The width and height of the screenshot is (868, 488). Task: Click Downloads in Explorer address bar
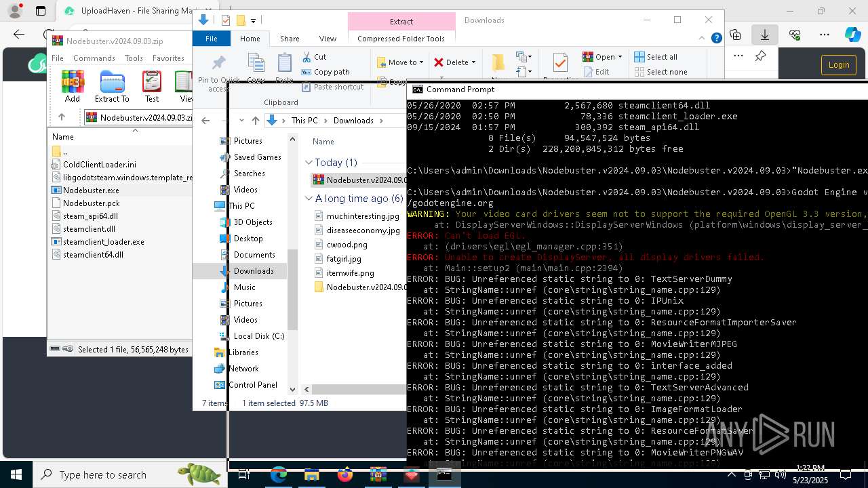[353, 121]
